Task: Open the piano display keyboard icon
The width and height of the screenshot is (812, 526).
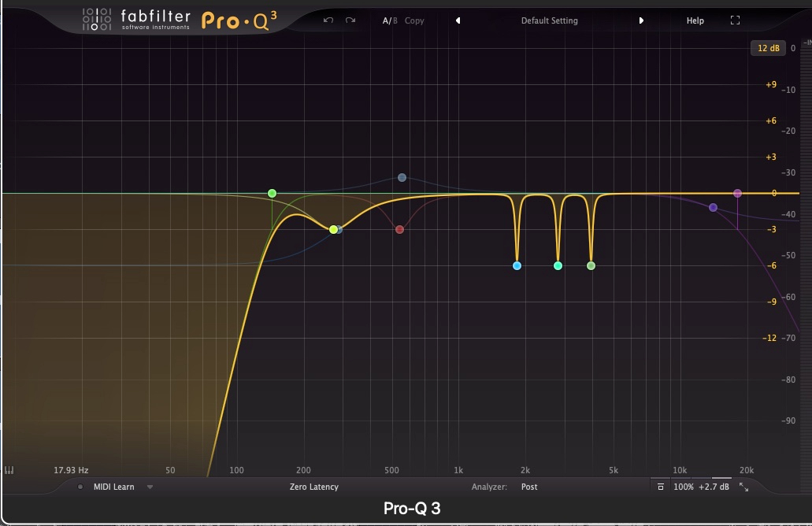Action: tap(9, 470)
